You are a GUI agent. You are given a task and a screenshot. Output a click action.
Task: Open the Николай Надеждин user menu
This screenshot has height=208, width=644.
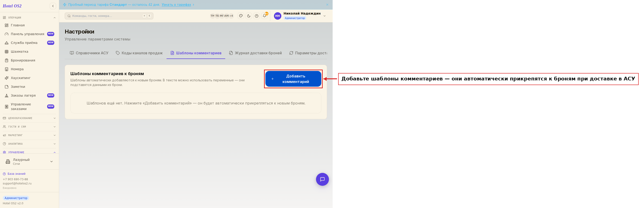tap(300, 16)
